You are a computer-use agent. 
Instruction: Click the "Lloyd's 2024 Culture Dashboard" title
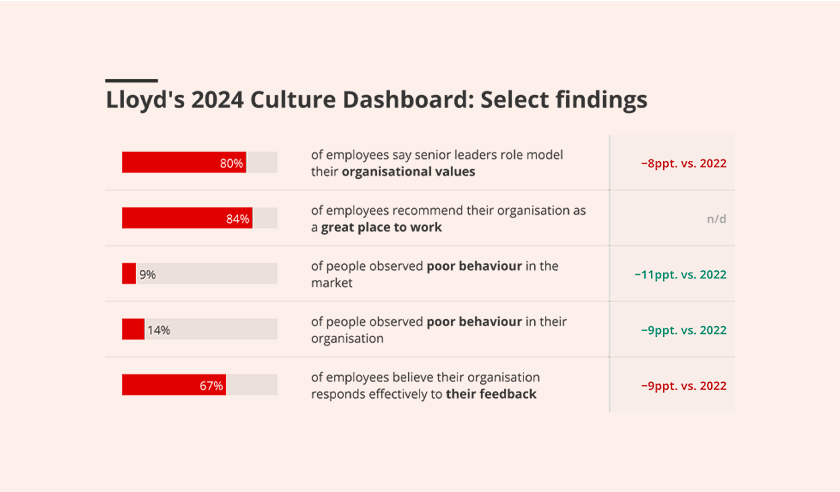(x=376, y=101)
